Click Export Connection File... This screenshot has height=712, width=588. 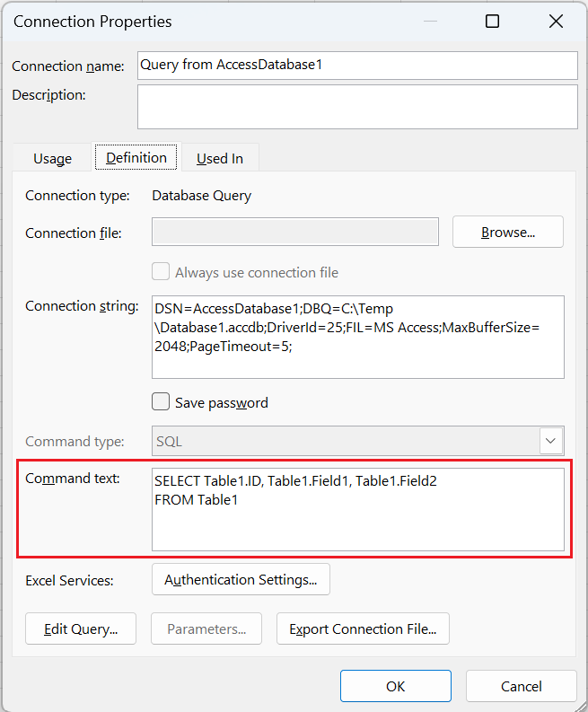(x=363, y=628)
